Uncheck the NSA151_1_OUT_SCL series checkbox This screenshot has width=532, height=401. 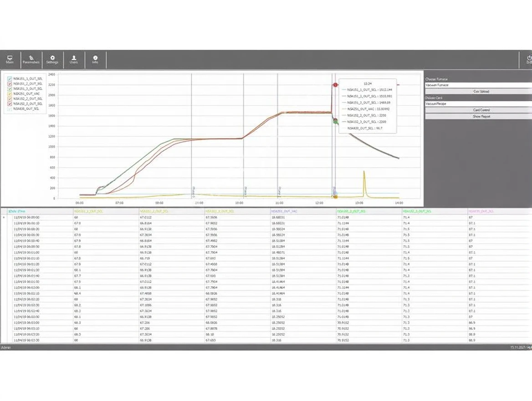pyautogui.click(x=10, y=78)
